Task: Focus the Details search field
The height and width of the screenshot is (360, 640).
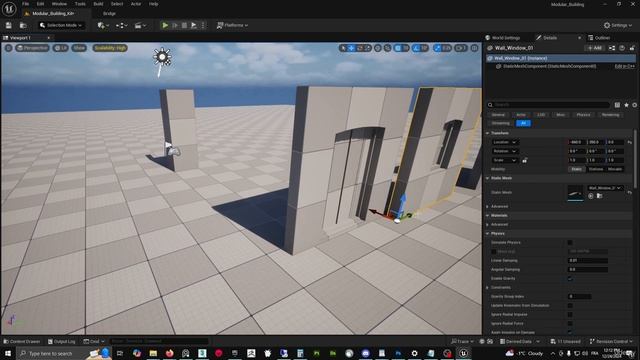Action: pyautogui.click(x=549, y=105)
